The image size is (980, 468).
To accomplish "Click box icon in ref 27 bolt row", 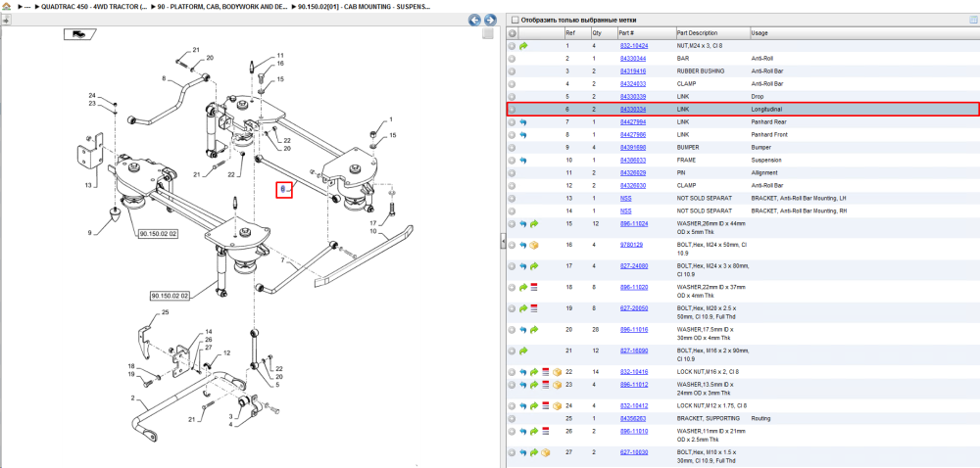I will pos(544,452).
